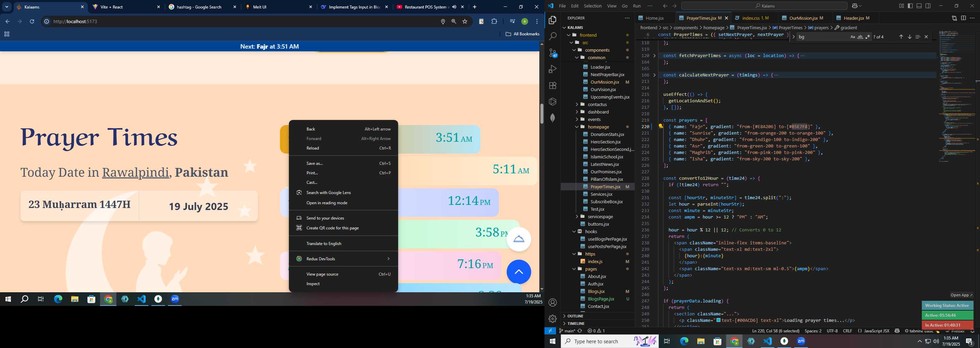Viewport: 980px width, 348px height.
Task: Open Chrome zoom magnifier in address bar
Action: coord(454,22)
